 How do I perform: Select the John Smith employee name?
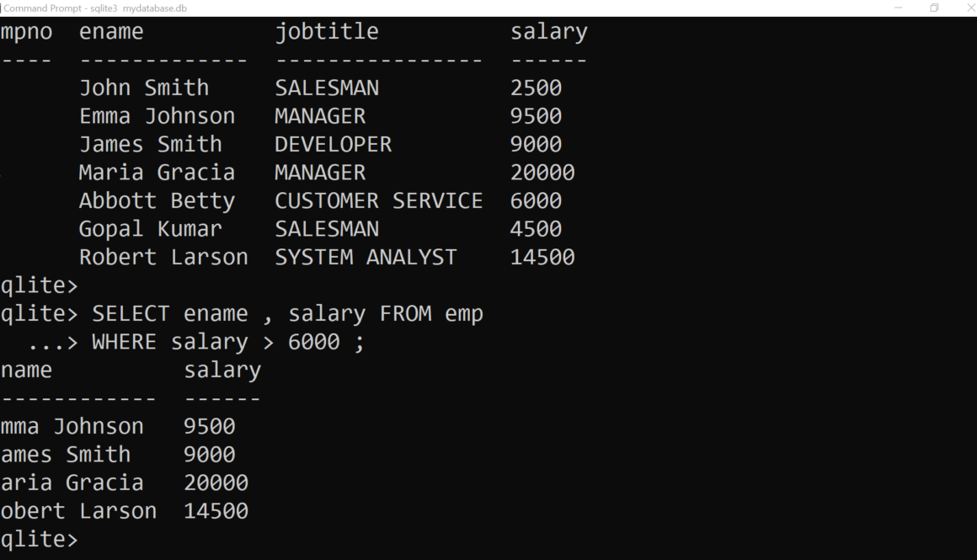click(x=143, y=88)
